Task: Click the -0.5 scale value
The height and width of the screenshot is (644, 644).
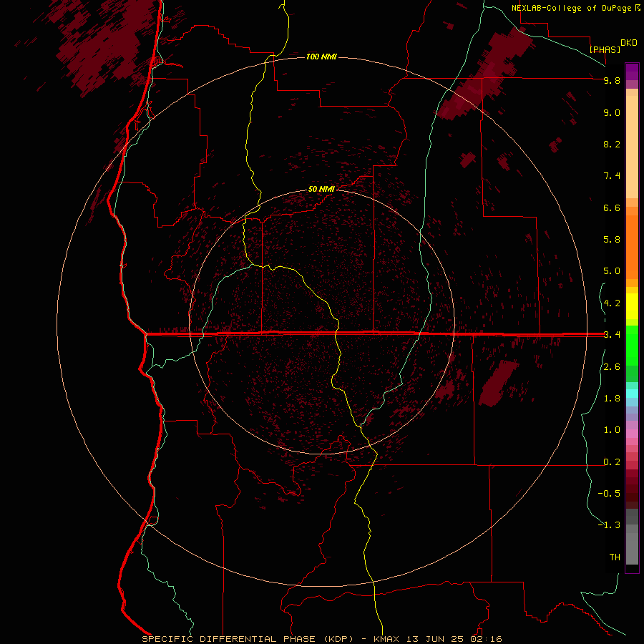Action: (x=609, y=494)
